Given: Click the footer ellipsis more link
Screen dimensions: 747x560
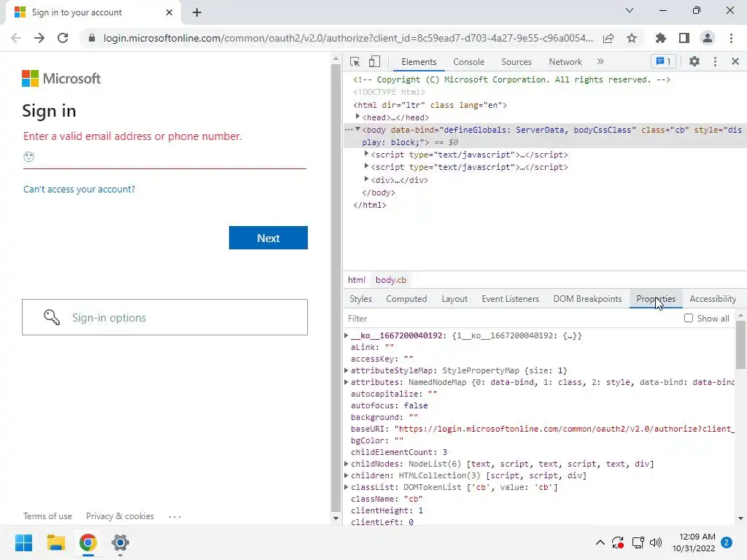Looking at the screenshot, I should [x=175, y=516].
